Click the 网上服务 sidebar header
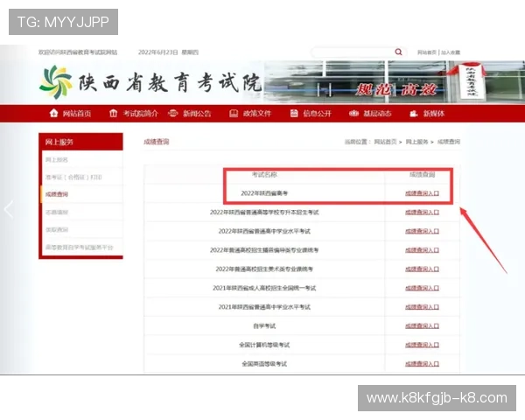 (80, 142)
